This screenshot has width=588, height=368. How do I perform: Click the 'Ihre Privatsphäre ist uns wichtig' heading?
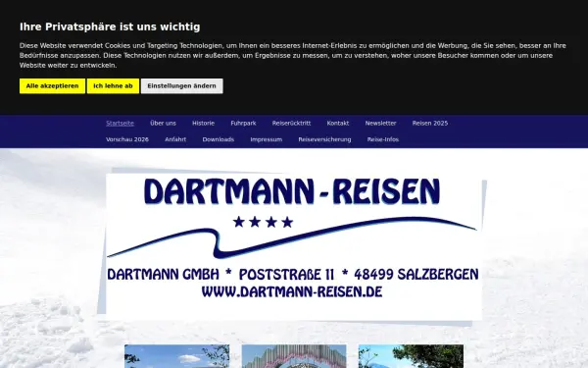110,27
